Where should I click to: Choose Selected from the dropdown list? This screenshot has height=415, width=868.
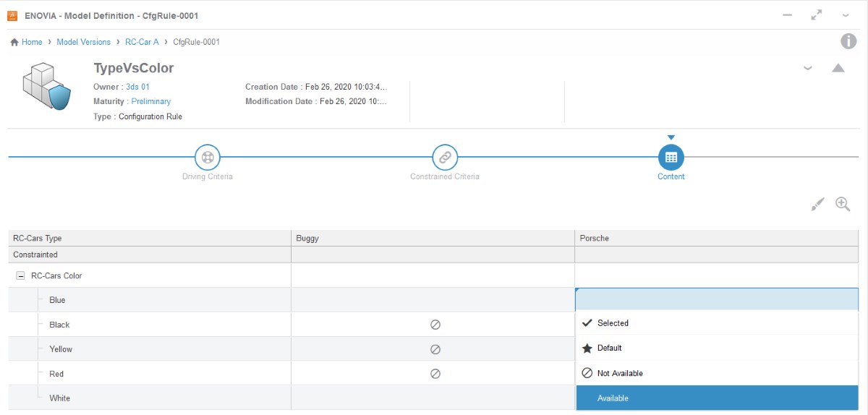(x=717, y=323)
